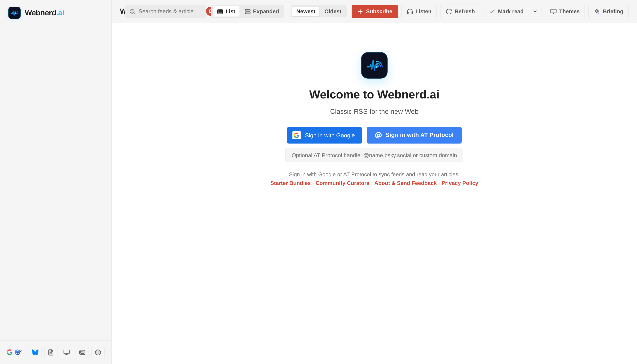
Task: Open the info circle icon in the sidebar
Action: (98, 352)
